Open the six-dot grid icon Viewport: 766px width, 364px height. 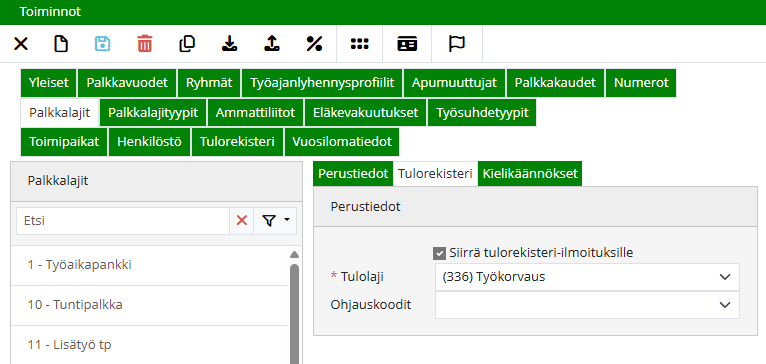(x=360, y=44)
